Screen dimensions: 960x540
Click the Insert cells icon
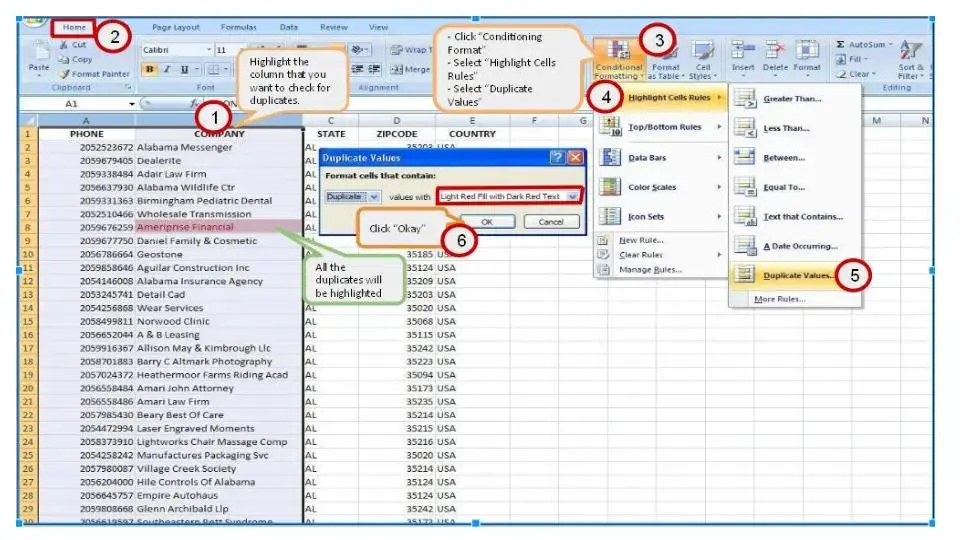742,52
